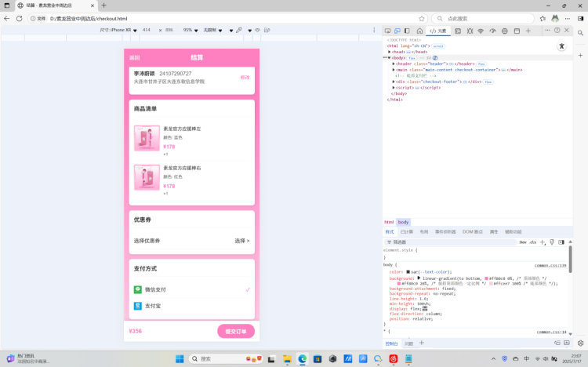The width and height of the screenshot is (588, 367).
Task: Click the black color swatch for text-color
Action: point(408,271)
